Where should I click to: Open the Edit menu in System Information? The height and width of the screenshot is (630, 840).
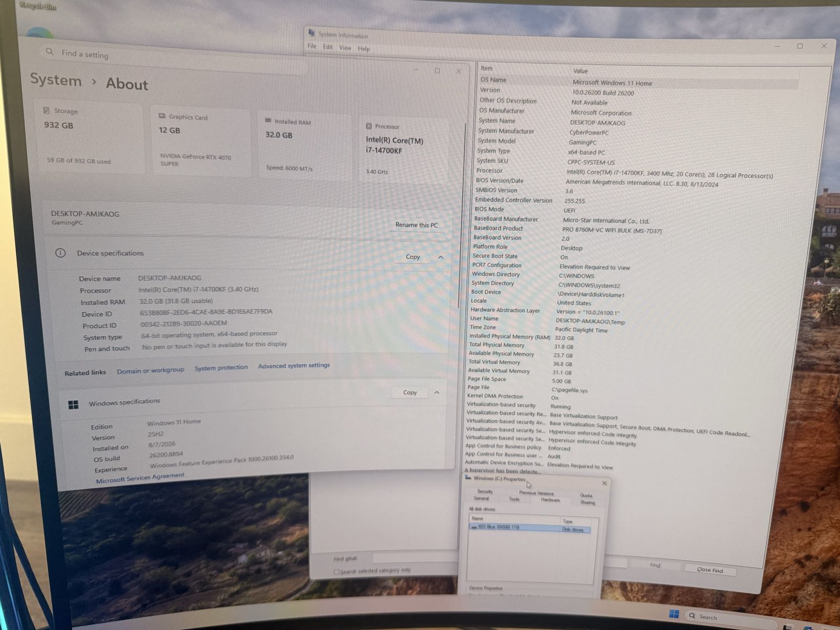tap(328, 47)
